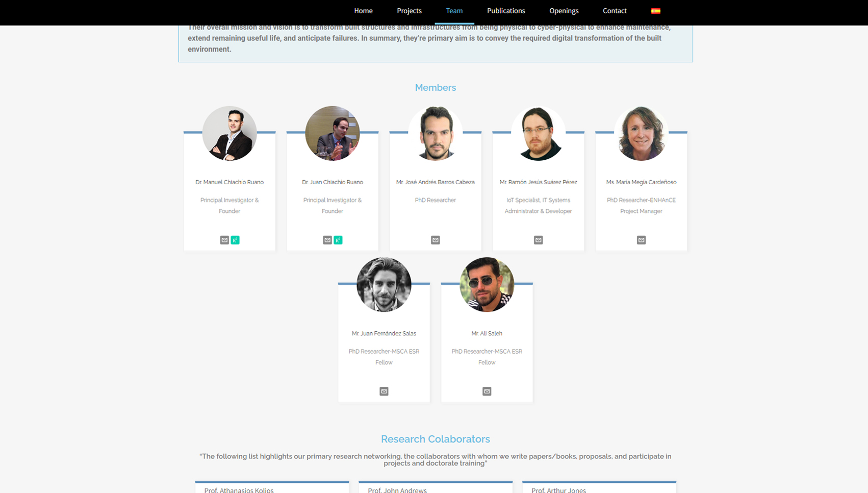This screenshot has height=493, width=868.
Task: Open Prof. Athanasios Kolios collaborator card
Action: [272, 487]
